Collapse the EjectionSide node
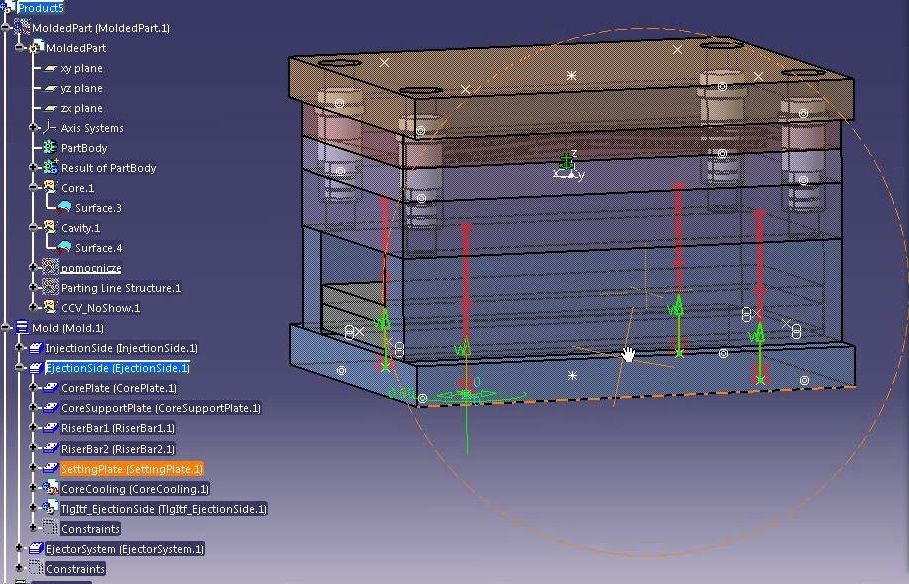This screenshot has height=584, width=909. point(20,368)
